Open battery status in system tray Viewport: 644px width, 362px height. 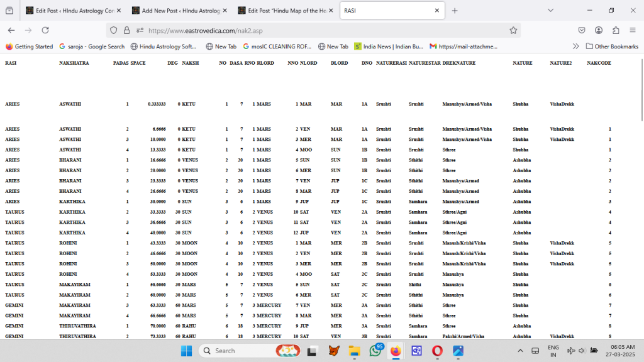point(594,351)
